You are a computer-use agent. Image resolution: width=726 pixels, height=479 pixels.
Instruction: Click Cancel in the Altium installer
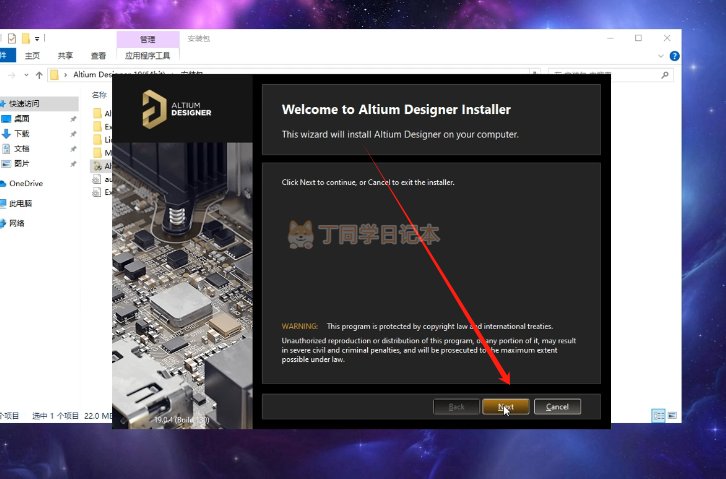coord(557,407)
